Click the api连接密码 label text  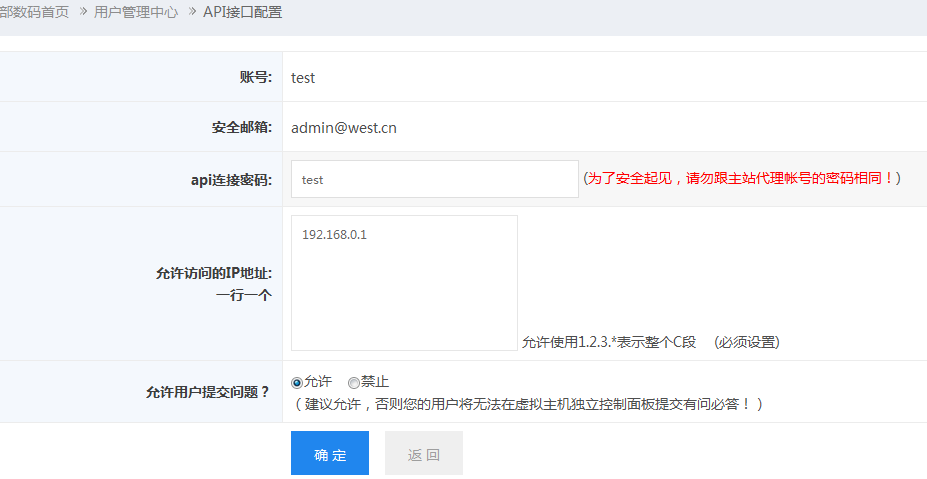(231, 180)
